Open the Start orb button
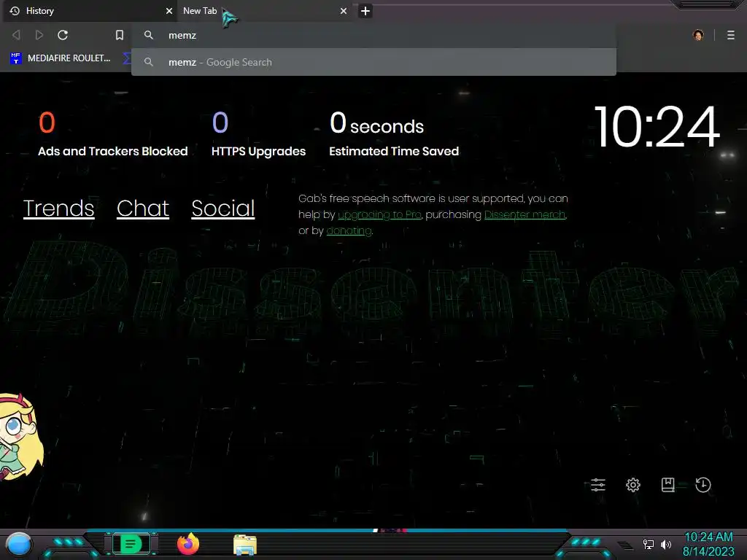 18,544
